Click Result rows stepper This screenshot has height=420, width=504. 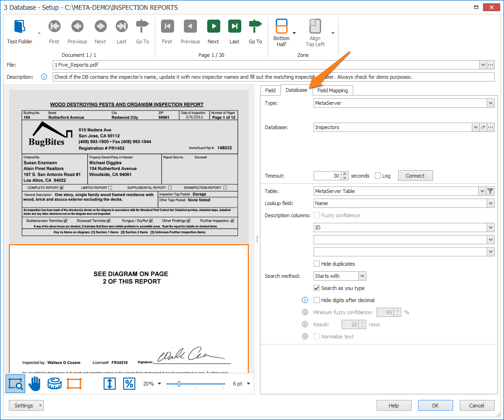363,324
